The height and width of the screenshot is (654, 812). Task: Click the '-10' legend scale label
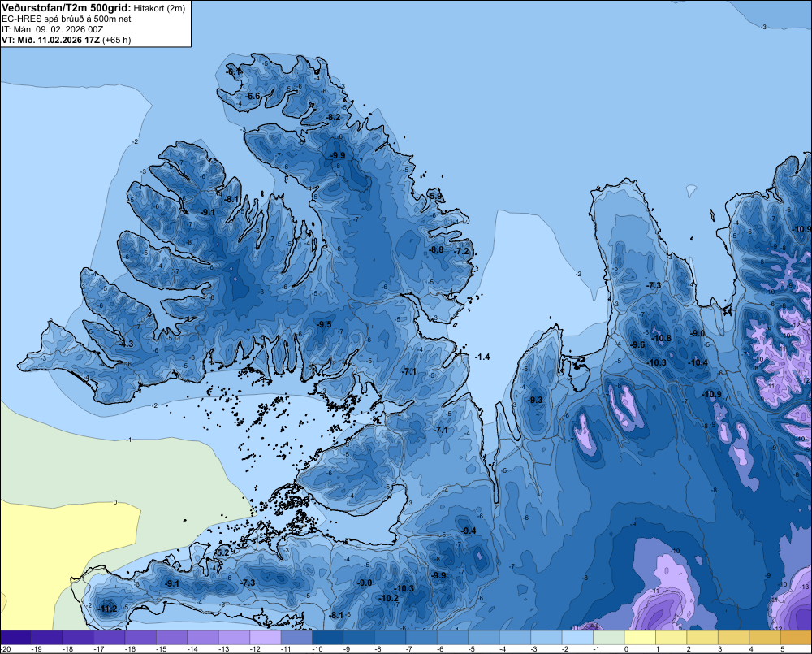click(x=317, y=649)
